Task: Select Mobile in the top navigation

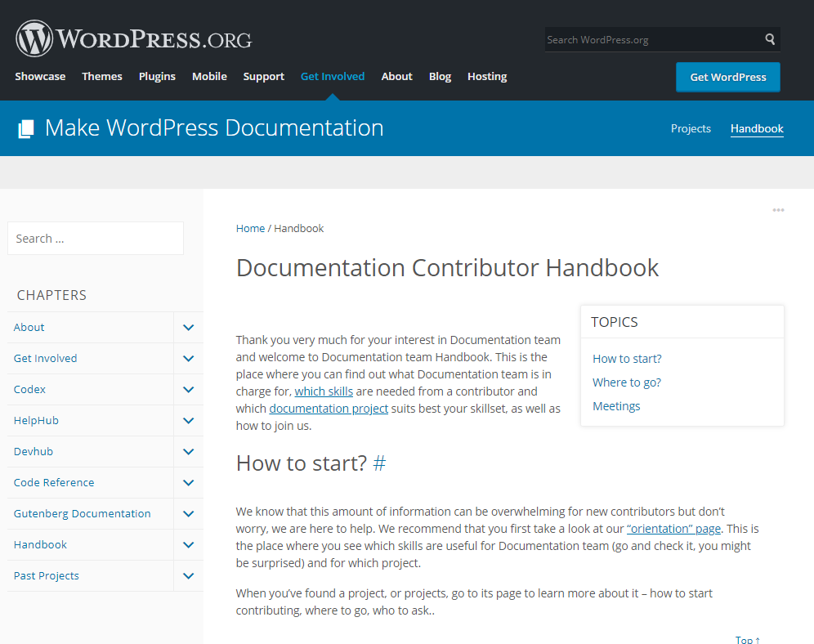Action: pyautogui.click(x=210, y=76)
